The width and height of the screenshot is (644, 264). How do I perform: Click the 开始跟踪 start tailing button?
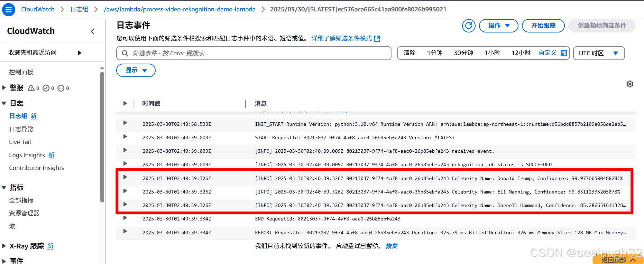click(543, 26)
